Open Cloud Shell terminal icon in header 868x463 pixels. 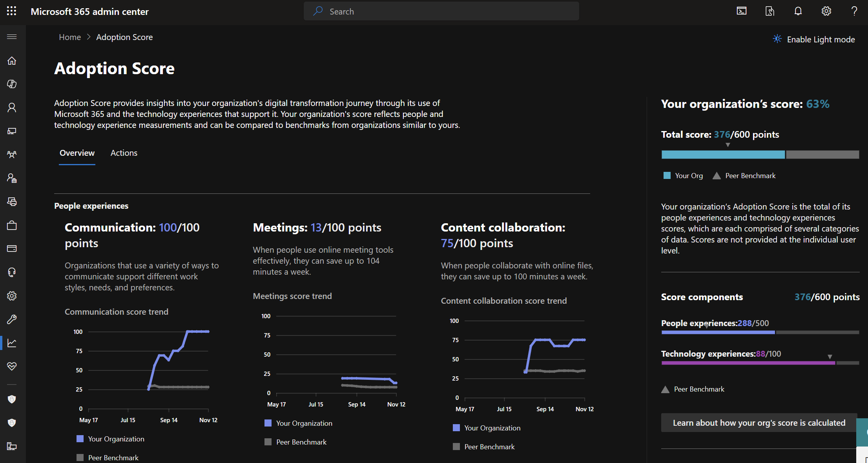click(741, 11)
